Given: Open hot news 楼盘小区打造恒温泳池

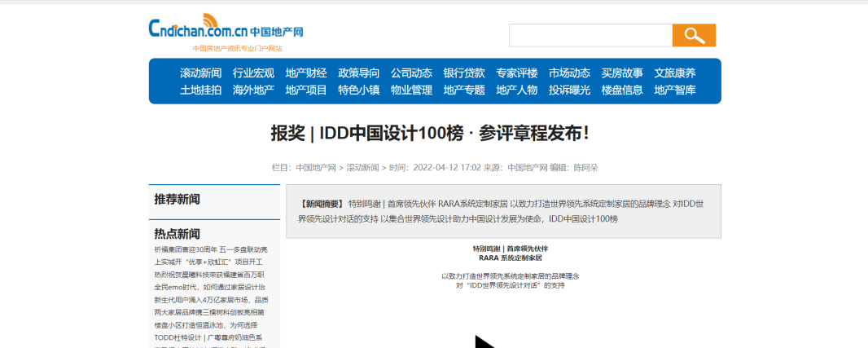Looking at the screenshot, I should coord(206,324).
